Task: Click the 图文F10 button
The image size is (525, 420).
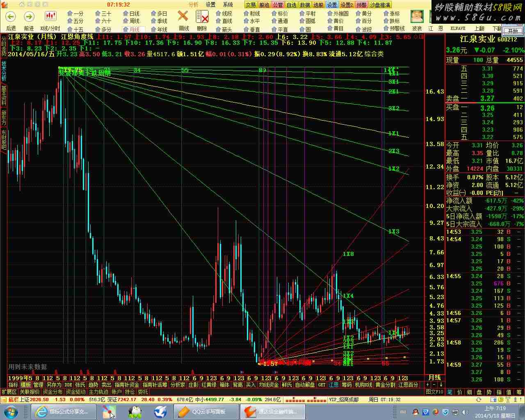Action: 435,392
